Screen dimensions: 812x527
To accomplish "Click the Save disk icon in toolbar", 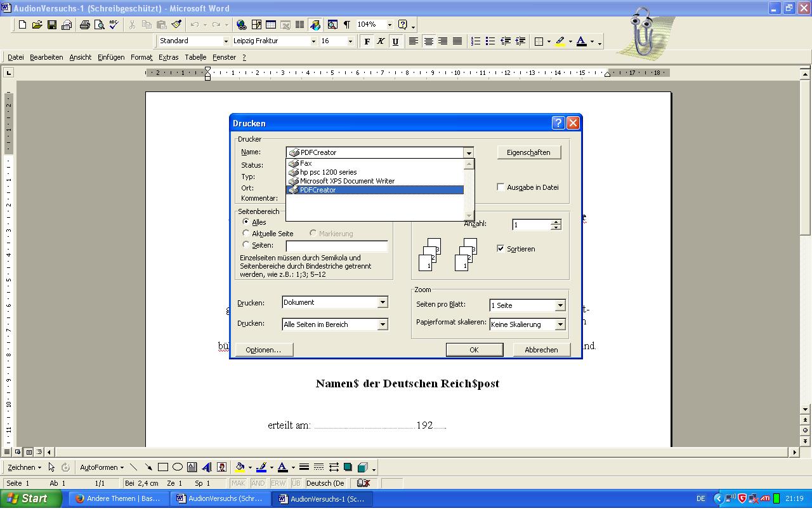I will [x=52, y=25].
